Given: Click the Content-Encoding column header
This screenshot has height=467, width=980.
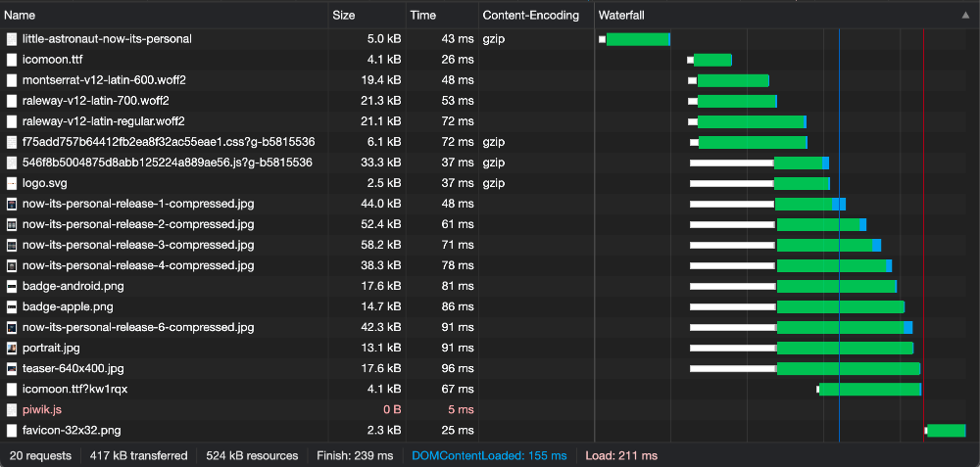Looking at the screenshot, I should [531, 16].
